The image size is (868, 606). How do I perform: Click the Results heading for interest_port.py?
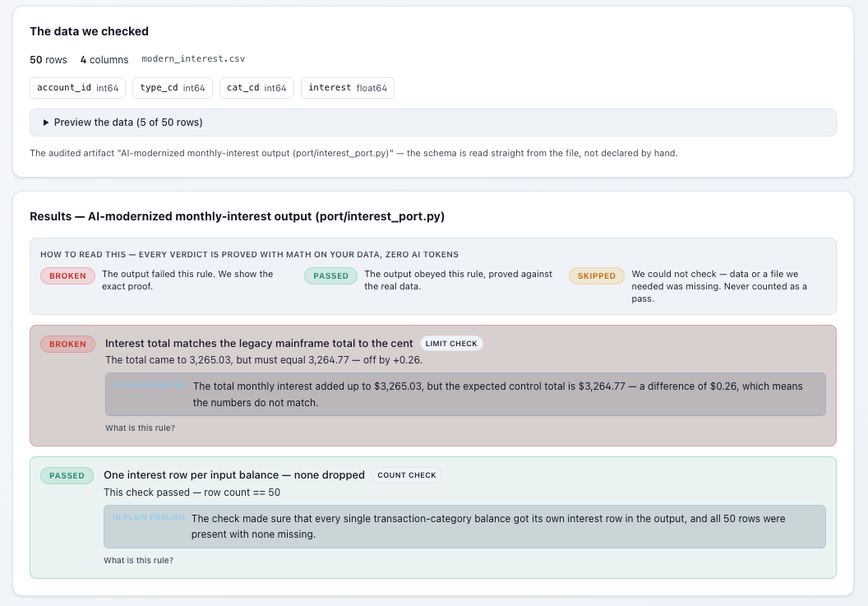[237, 216]
